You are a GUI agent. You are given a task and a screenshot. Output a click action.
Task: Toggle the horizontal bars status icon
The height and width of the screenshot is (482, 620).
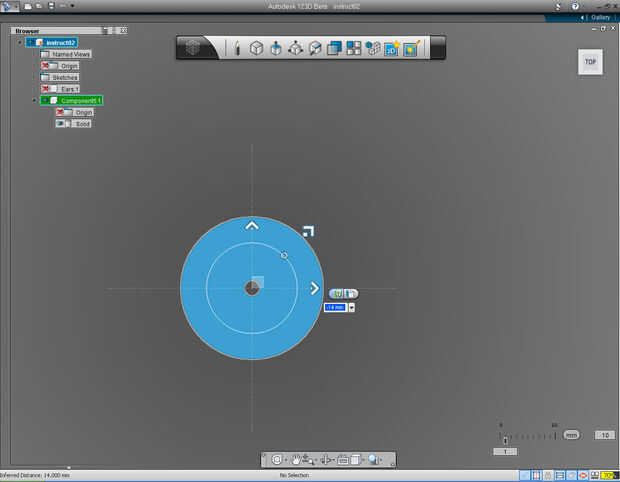[560, 475]
